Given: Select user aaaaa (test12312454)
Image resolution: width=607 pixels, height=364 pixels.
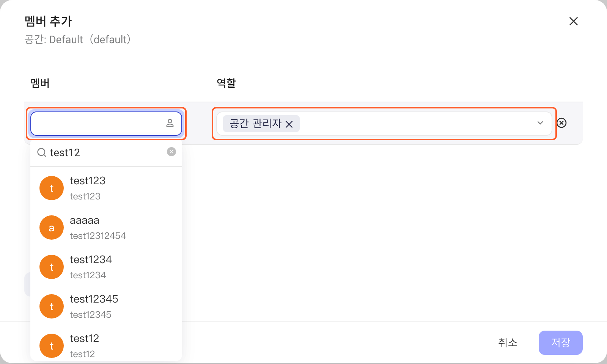Looking at the screenshot, I should 106,227.
